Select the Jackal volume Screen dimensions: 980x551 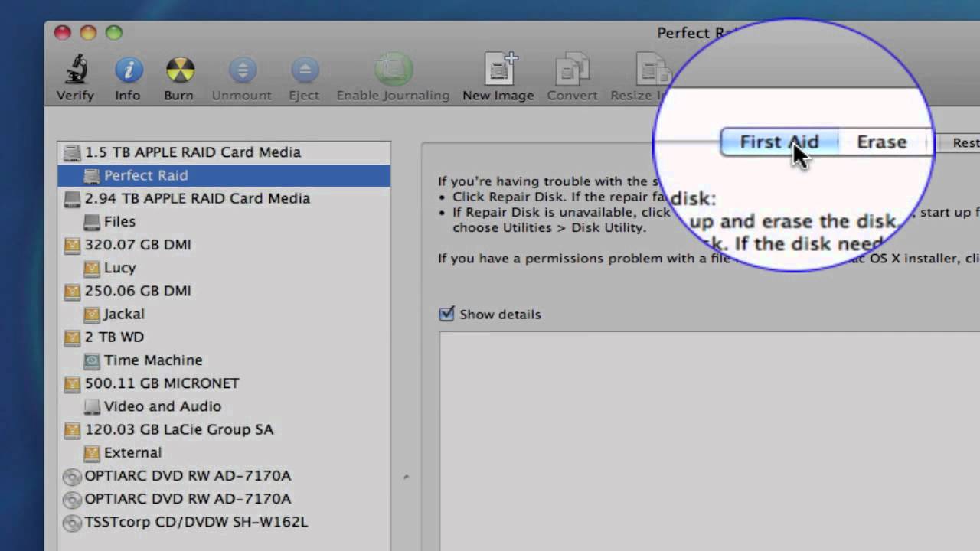point(224,314)
